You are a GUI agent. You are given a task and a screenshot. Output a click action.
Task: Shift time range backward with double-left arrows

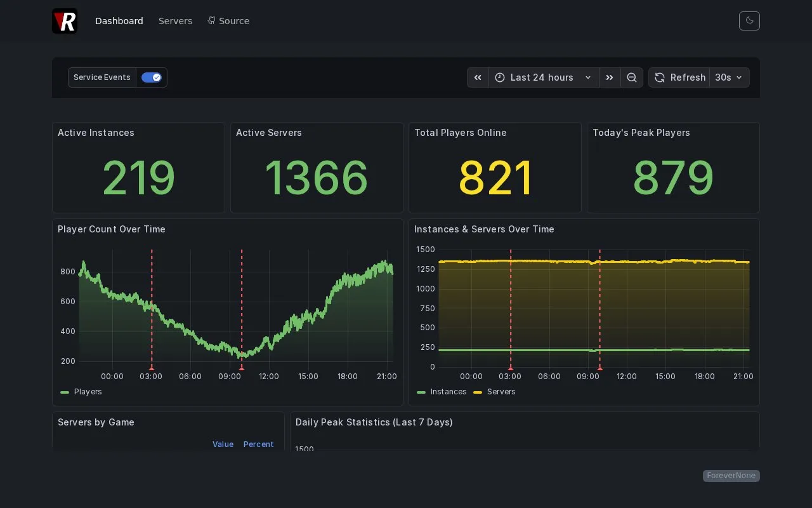click(x=478, y=77)
